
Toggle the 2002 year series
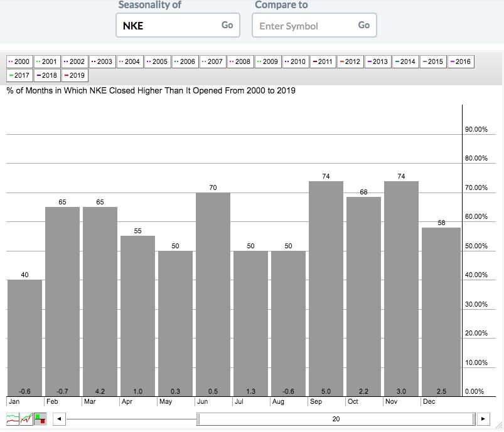click(75, 61)
